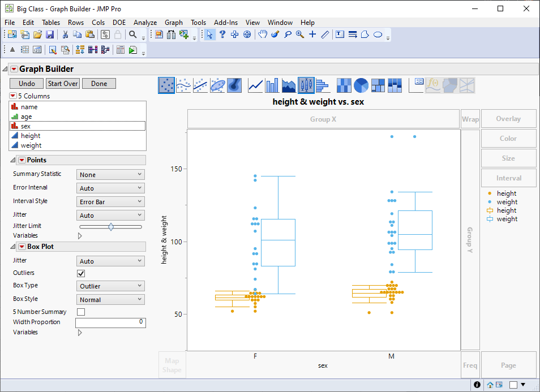Click the Heatmap element icon
The height and width of the screenshot is (392, 540).
point(344,85)
